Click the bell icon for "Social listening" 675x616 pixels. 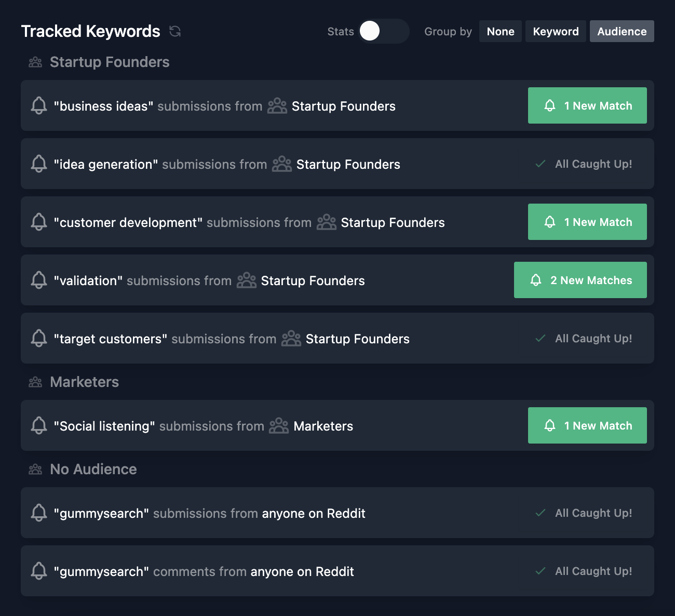[x=39, y=426]
